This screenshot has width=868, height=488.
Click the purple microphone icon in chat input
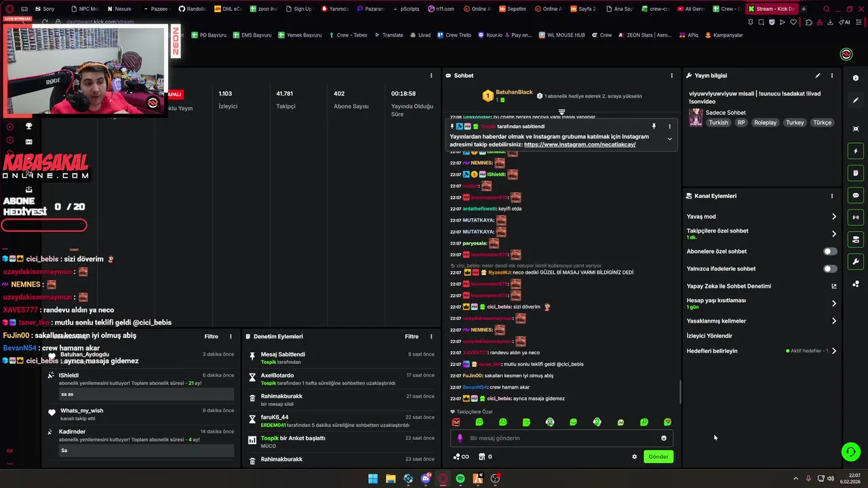click(x=460, y=438)
